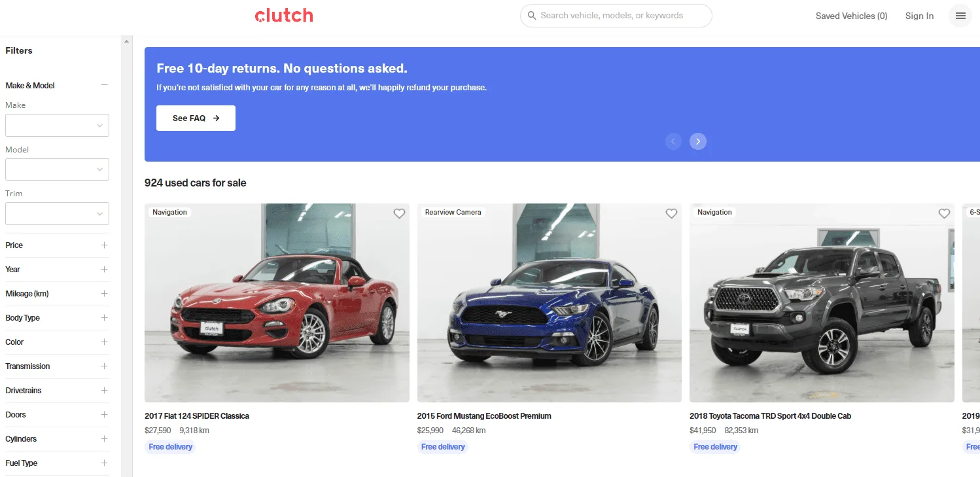Heart the Toyota Tacoma listing
This screenshot has width=980, height=477.
pyautogui.click(x=944, y=213)
